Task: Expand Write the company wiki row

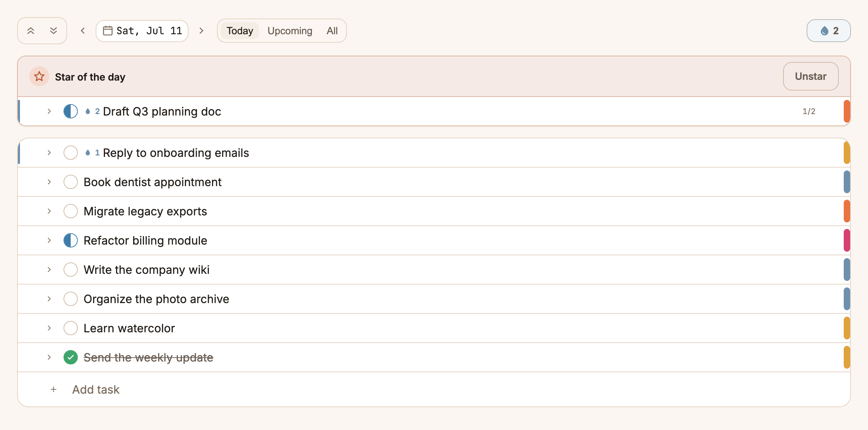Action: click(x=49, y=270)
